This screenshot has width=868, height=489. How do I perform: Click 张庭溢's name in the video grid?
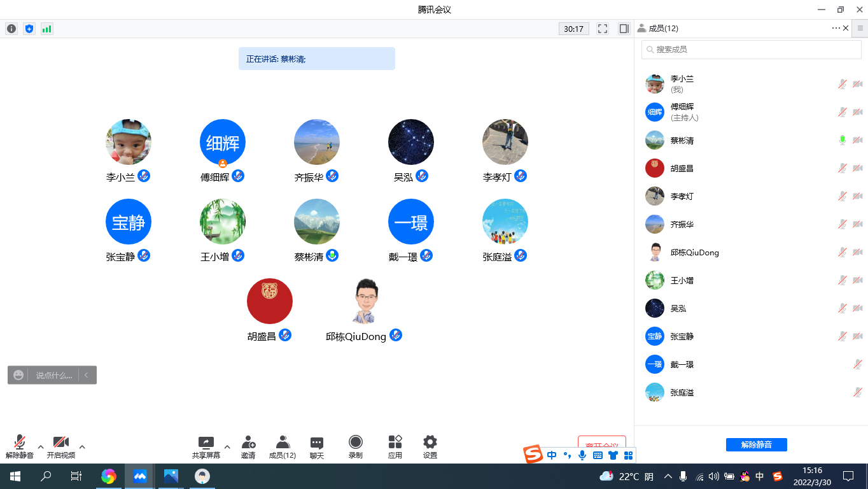coord(497,257)
